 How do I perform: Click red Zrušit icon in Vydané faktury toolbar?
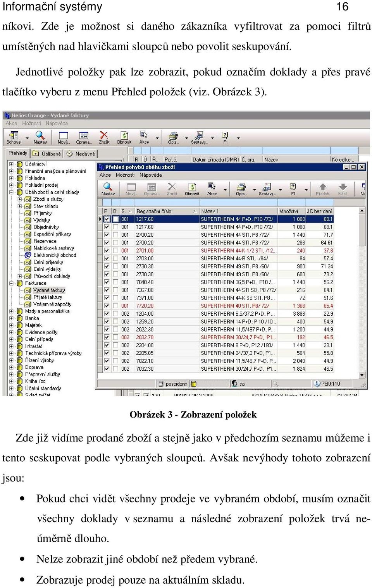104,135
